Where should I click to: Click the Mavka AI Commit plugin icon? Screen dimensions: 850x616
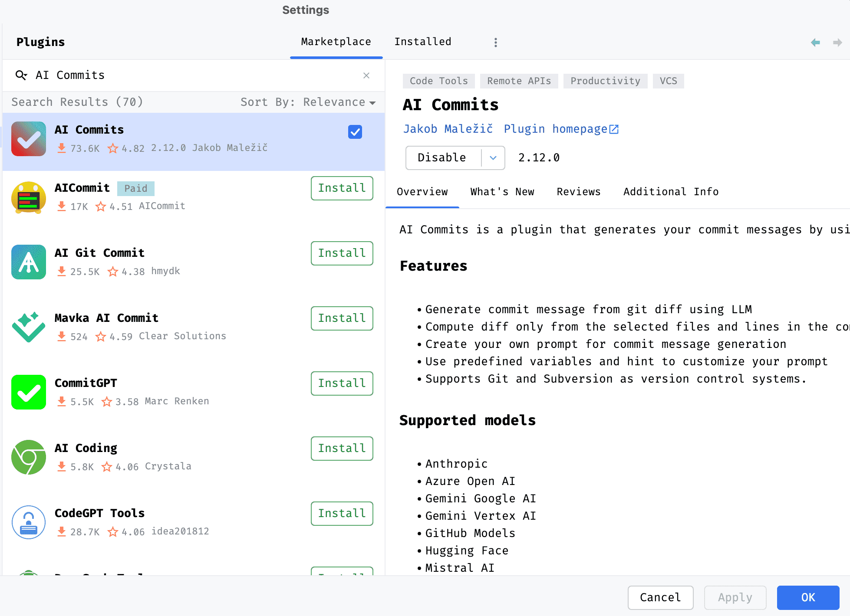click(29, 327)
